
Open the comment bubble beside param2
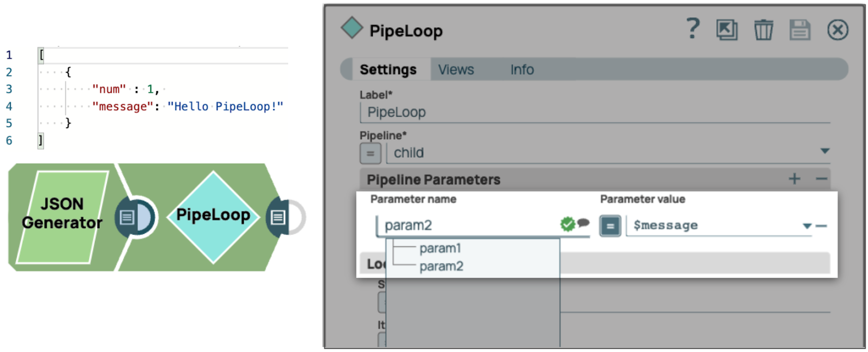(584, 222)
